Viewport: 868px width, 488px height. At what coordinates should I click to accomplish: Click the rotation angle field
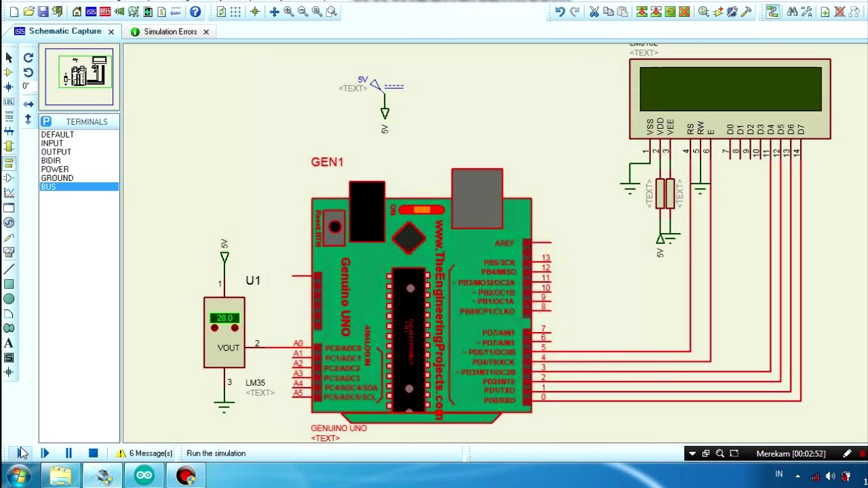(28, 86)
